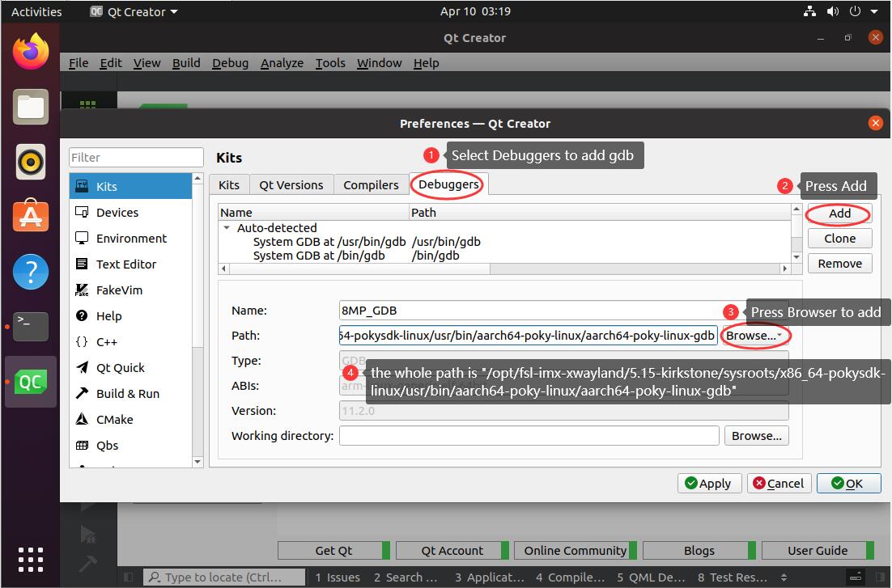The width and height of the screenshot is (892, 588).
Task: Open the Qt Creator app menu dropdown
Action: pyautogui.click(x=134, y=11)
